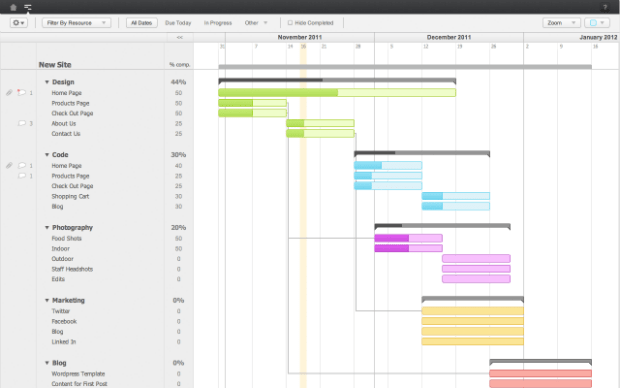
Task: Select the Contact Us task
Action: pyautogui.click(x=66, y=134)
